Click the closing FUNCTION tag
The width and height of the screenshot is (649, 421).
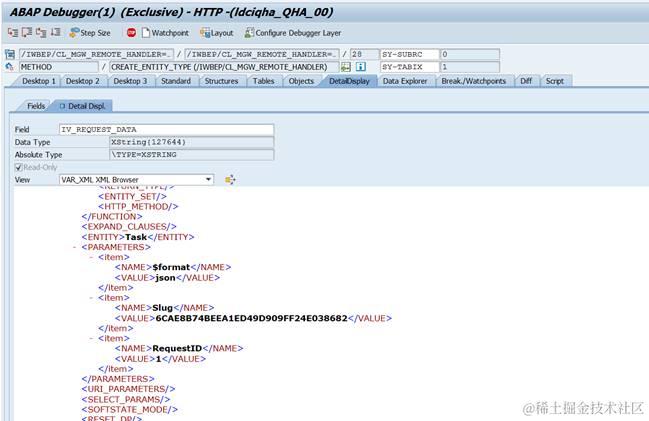point(112,217)
